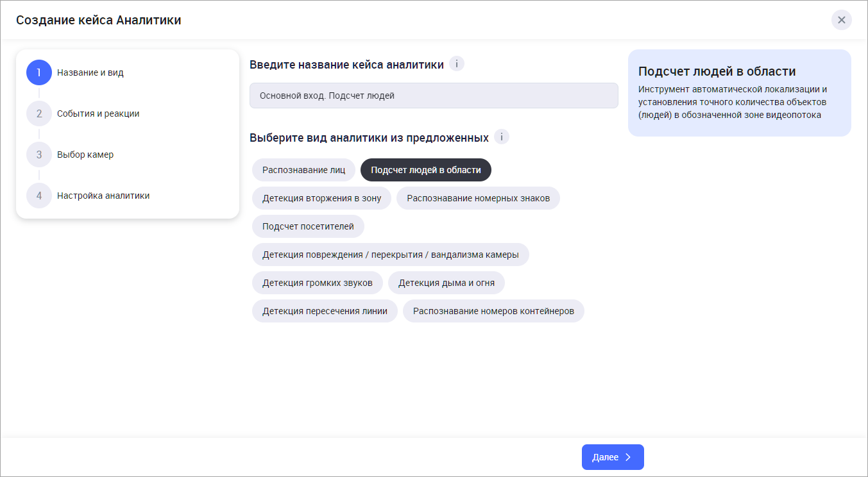The height and width of the screenshot is (477, 868).
Task: Click info icon next to case name heading
Action: [x=457, y=64]
